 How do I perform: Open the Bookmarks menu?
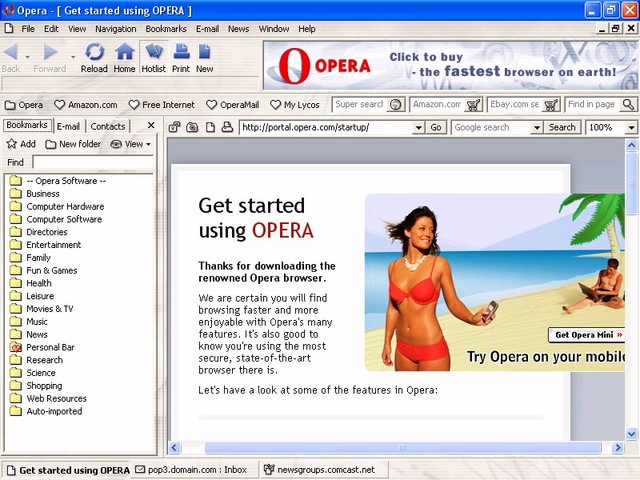coord(166,29)
